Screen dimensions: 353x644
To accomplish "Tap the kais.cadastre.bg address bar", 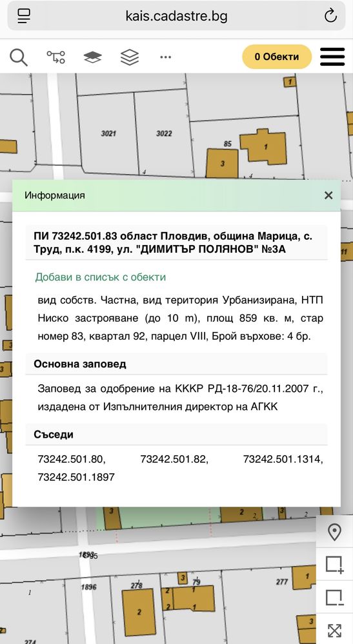I will click(176, 16).
